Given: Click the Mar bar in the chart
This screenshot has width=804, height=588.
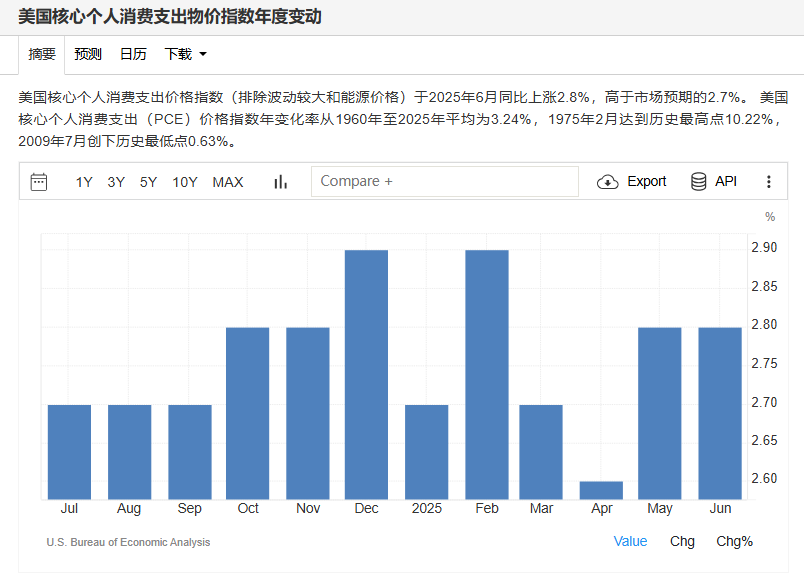Looking at the screenshot, I should tap(541, 452).
